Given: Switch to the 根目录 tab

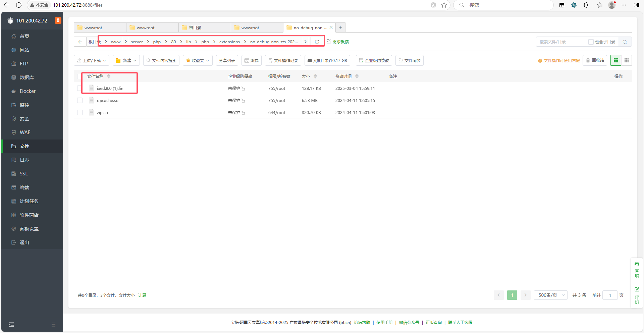Looking at the screenshot, I should 205,27.
